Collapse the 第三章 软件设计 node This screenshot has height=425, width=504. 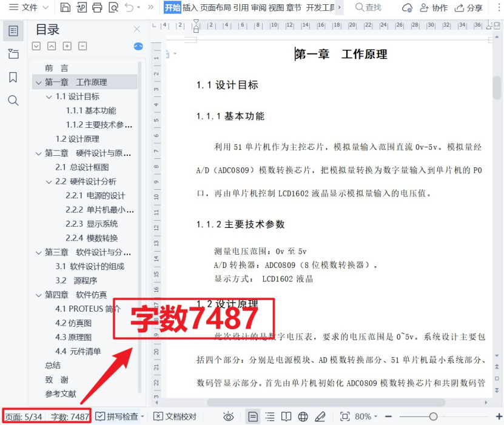[39, 253]
